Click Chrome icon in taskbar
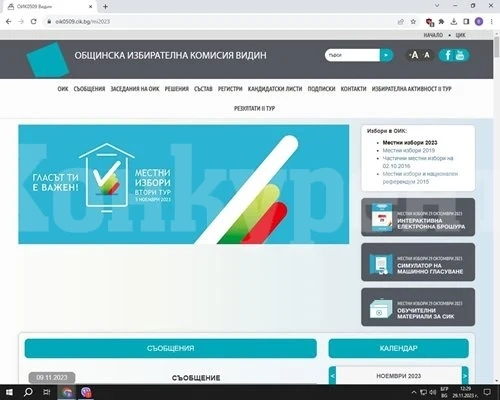500x400 pixels. point(67,392)
